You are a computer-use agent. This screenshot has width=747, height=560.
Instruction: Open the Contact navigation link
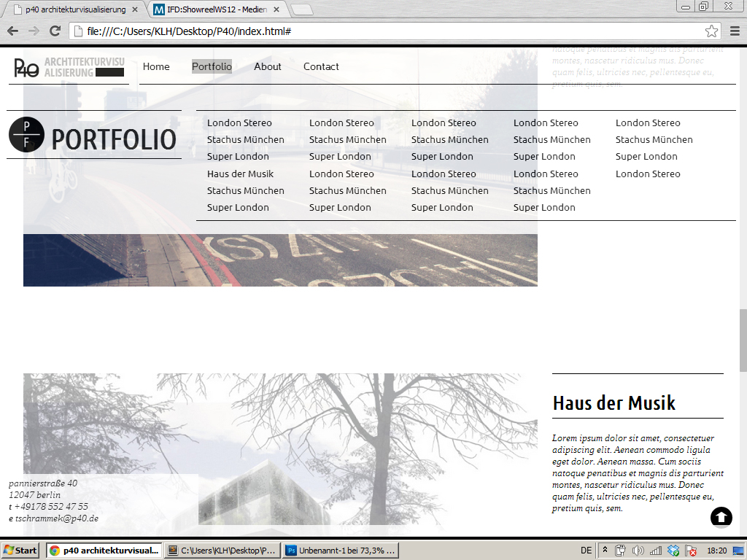pos(321,66)
